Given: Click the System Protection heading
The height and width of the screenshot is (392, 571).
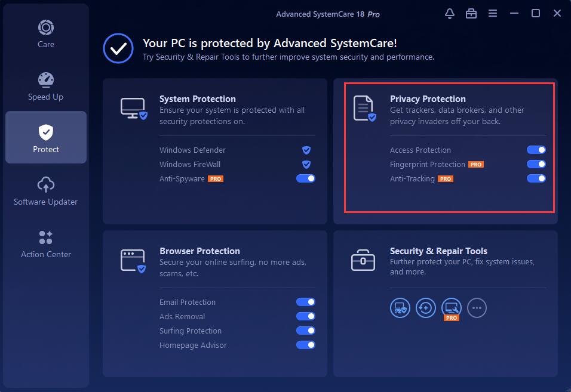Looking at the screenshot, I should click(197, 99).
